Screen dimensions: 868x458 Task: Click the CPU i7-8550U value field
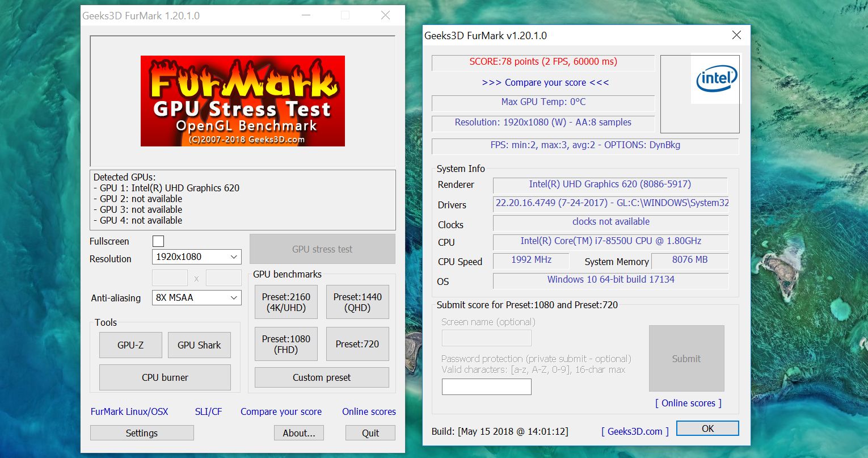[x=610, y=241]
